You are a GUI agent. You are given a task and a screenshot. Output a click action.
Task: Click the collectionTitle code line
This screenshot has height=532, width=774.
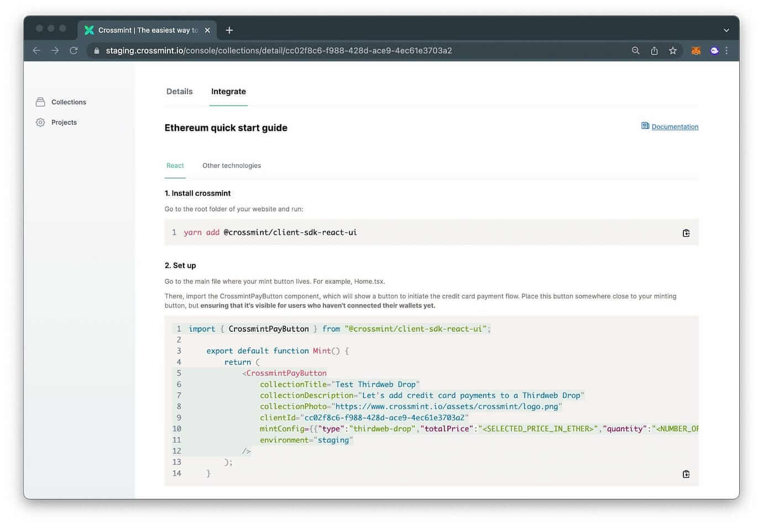[340, 384]
